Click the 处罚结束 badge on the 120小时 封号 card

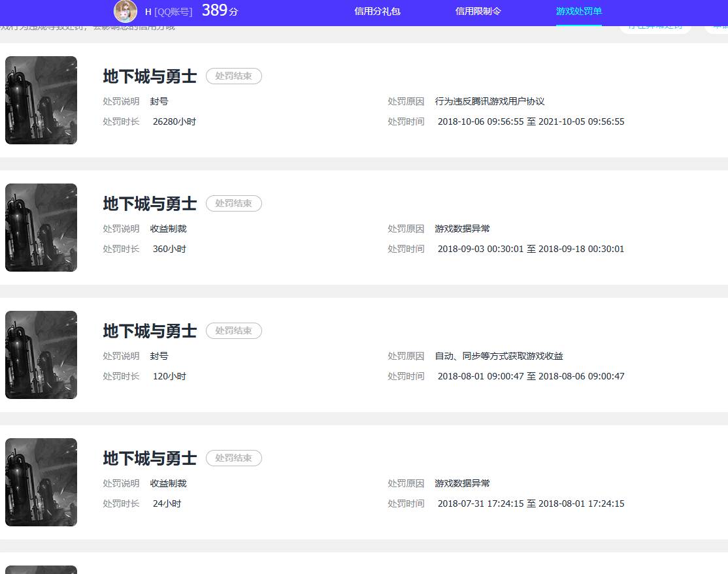[233, 330]
